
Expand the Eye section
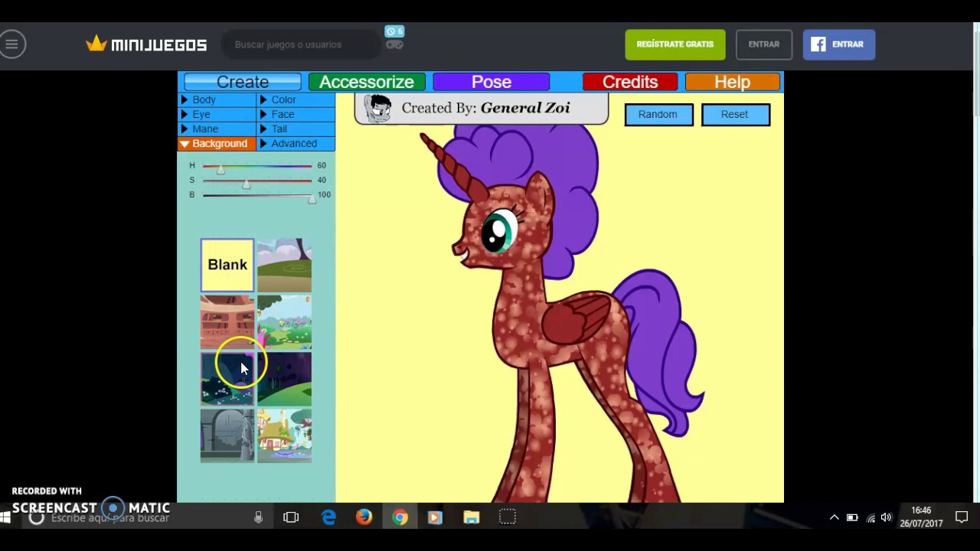pos(217,115)
